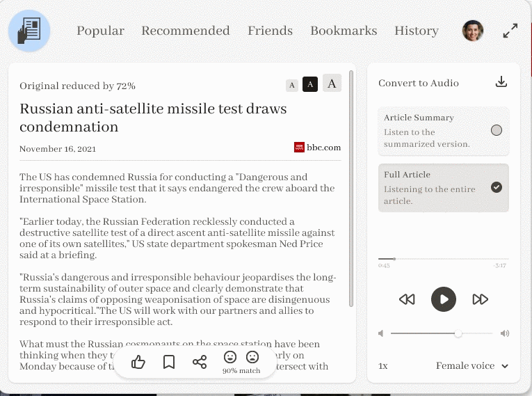
Task: Click the BBC News logo icon
Action: 299,148
